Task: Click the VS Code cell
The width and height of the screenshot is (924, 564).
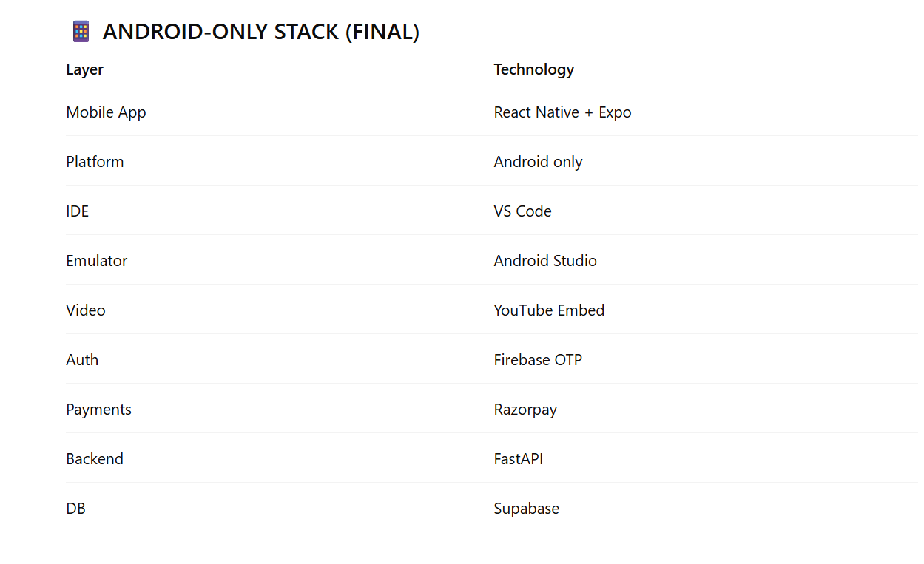Action: click(x=522, y=211)
